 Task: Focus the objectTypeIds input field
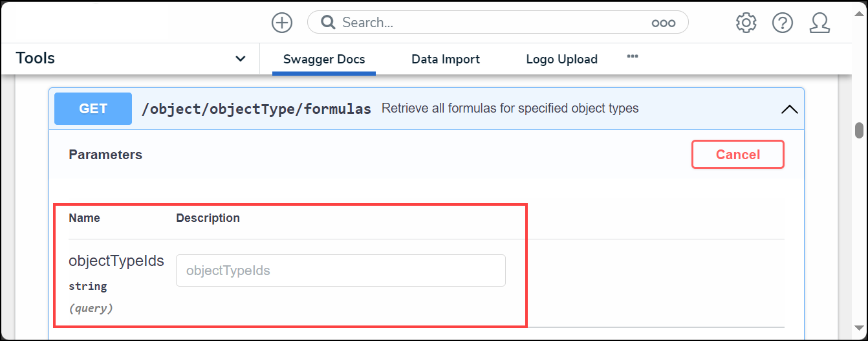(340, 270)
